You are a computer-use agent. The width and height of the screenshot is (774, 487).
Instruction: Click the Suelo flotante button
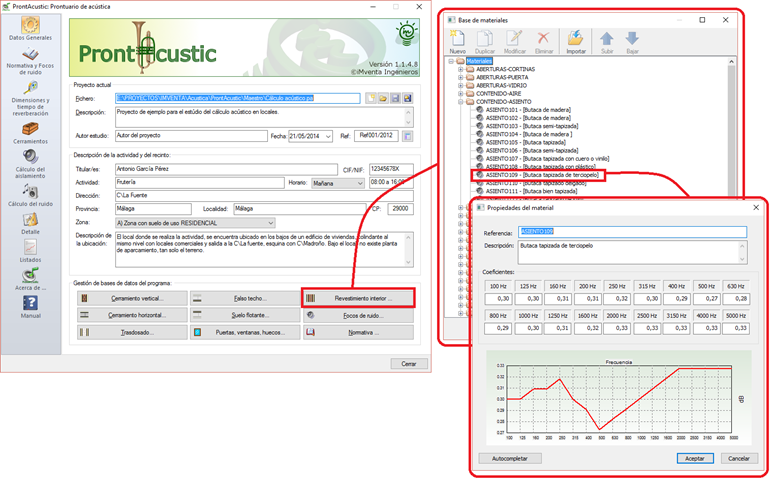pyautogui.click(x=245, y=315)
